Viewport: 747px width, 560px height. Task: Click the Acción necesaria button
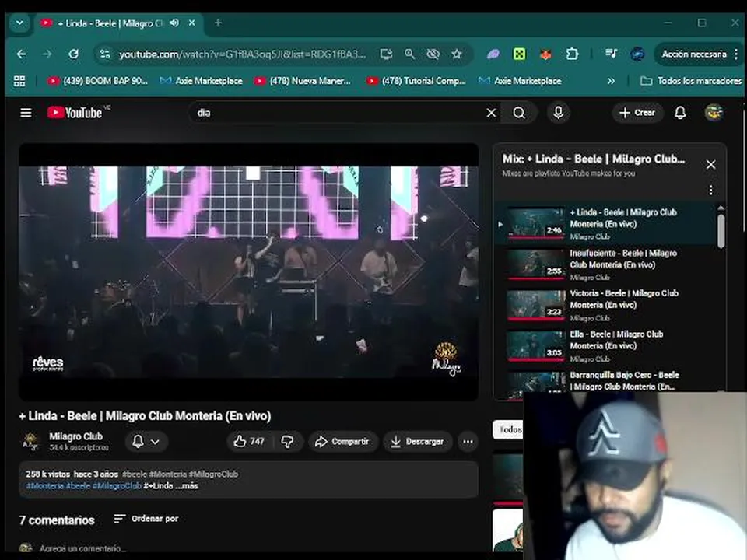[x=695, y=54]
